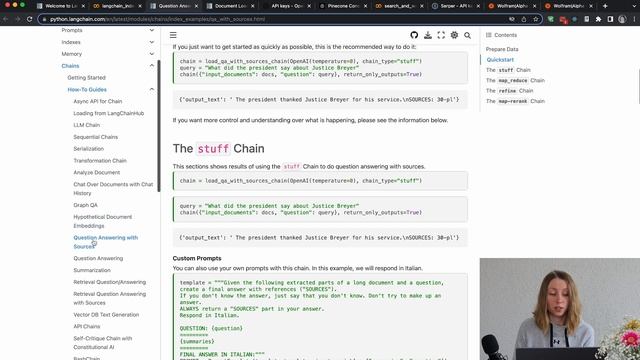Switch to the 'Pinecone Cons…' tab
The image size is (640, 360).
[343, 6]
